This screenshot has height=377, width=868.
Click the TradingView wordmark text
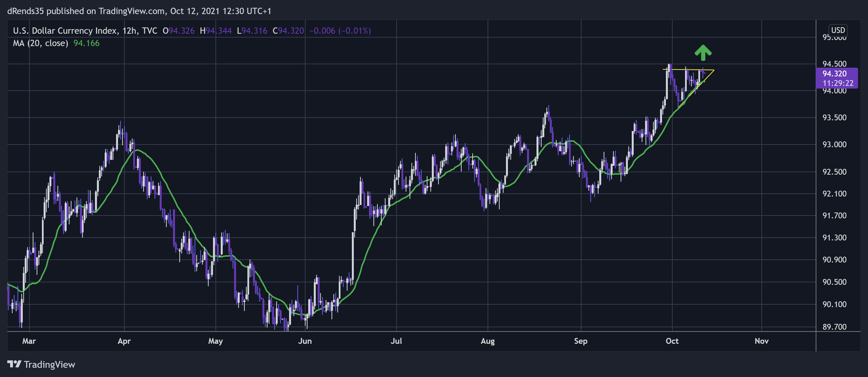[x=49, y=365]
